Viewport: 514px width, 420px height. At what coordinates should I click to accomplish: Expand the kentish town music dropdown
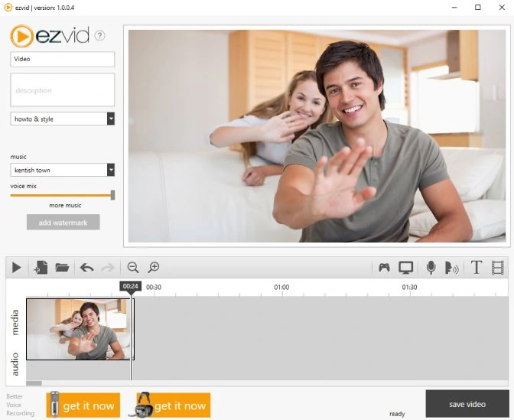111,170
